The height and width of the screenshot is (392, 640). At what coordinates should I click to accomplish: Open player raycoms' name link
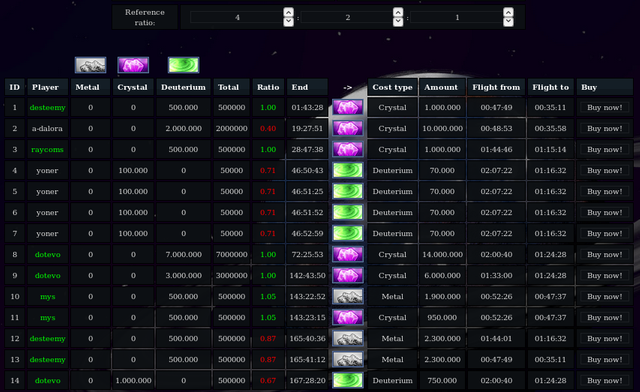(47, 149)
